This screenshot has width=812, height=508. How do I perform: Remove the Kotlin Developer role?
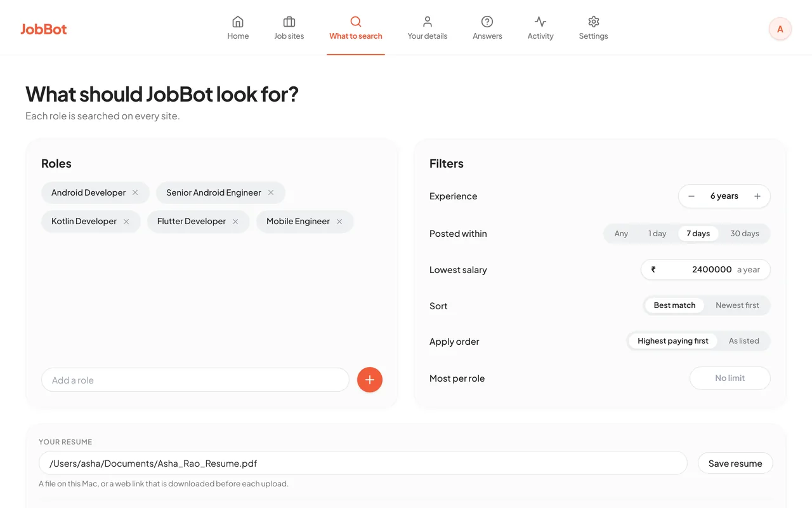tap(126, 221)
